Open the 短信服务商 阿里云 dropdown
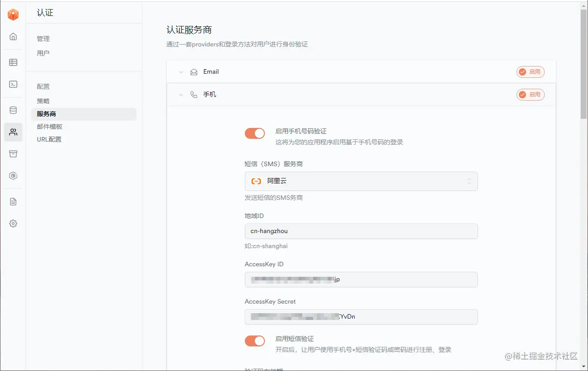This screenshot has width=588, height=371. [361, 181]
